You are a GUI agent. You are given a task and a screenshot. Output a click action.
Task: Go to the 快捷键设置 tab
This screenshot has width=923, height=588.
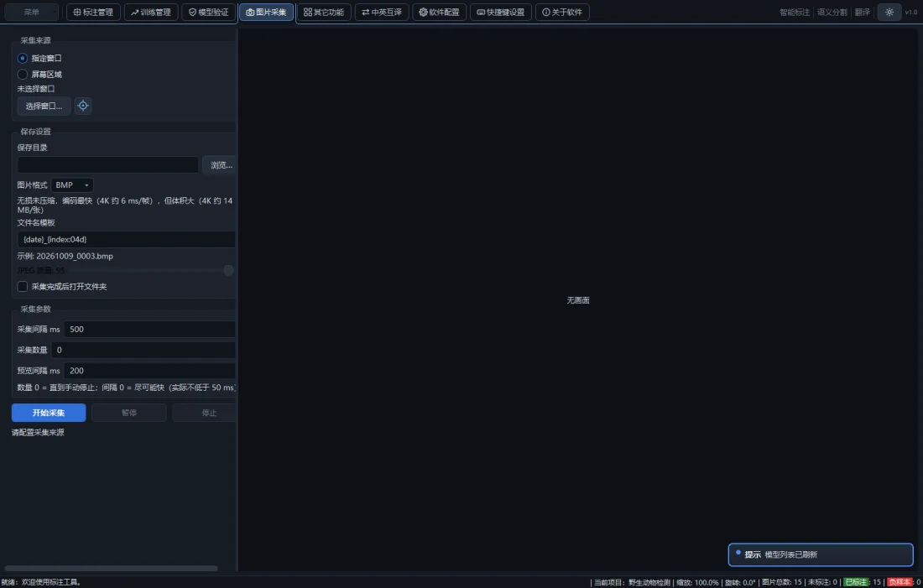[x=501, y=13]
